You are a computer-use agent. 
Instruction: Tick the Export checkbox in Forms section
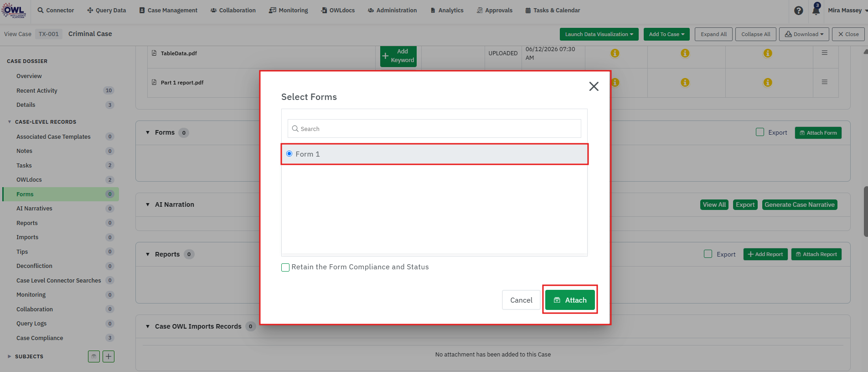[x=760, y=132]
